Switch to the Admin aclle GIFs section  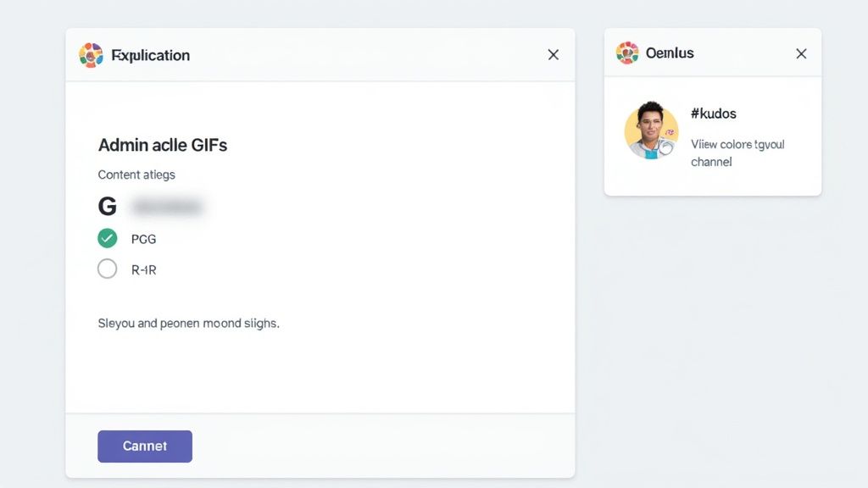(163, 145)
